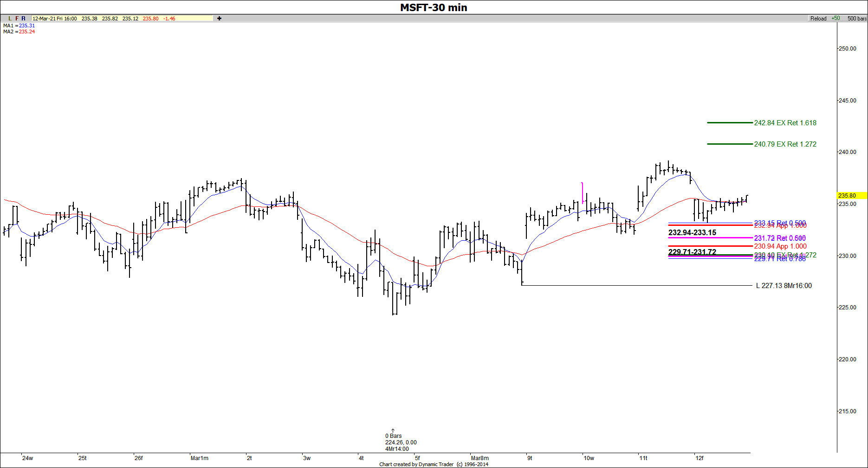Select the 240.79 EX Ret 1.272 label
Viewport: 868px width, 468px height.
tap(785, 144)
